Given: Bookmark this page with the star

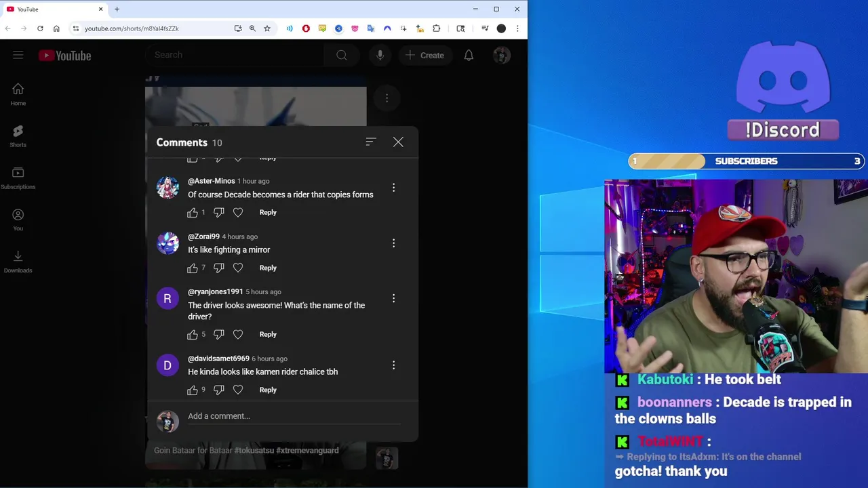Looking at the screenshot, I should [267, 28].
